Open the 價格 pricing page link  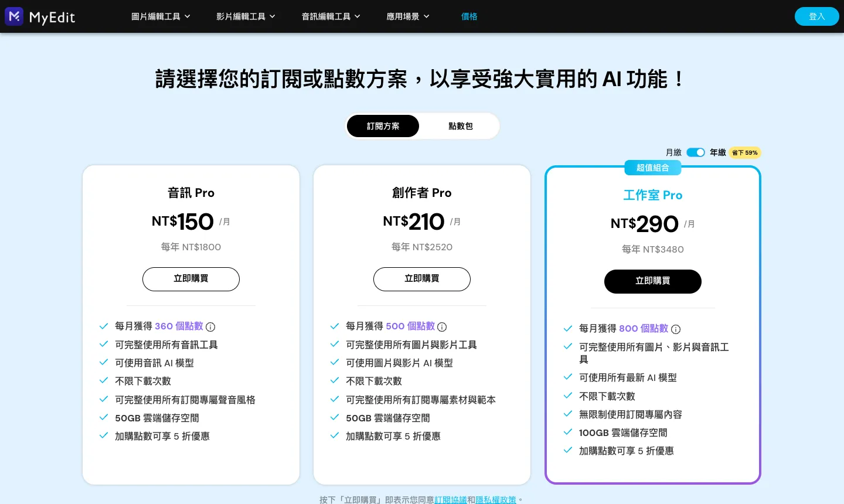pyautogui.click(x=469, y=16)
